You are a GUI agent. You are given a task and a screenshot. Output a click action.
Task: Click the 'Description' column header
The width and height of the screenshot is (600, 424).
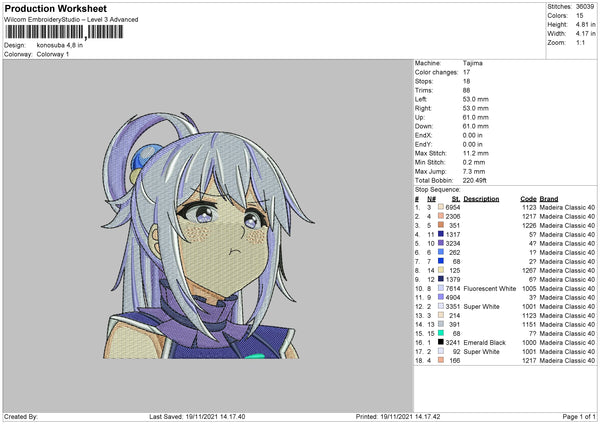tap(481, 199)
